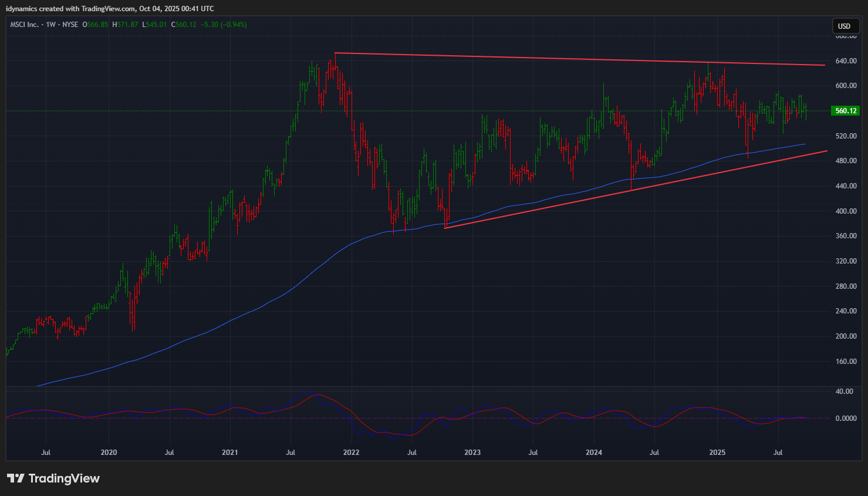Click the TradingView wordmark text at bottom
Image resolution: width=868 pixels, height=496 pixels.
[x=64, y=478]
